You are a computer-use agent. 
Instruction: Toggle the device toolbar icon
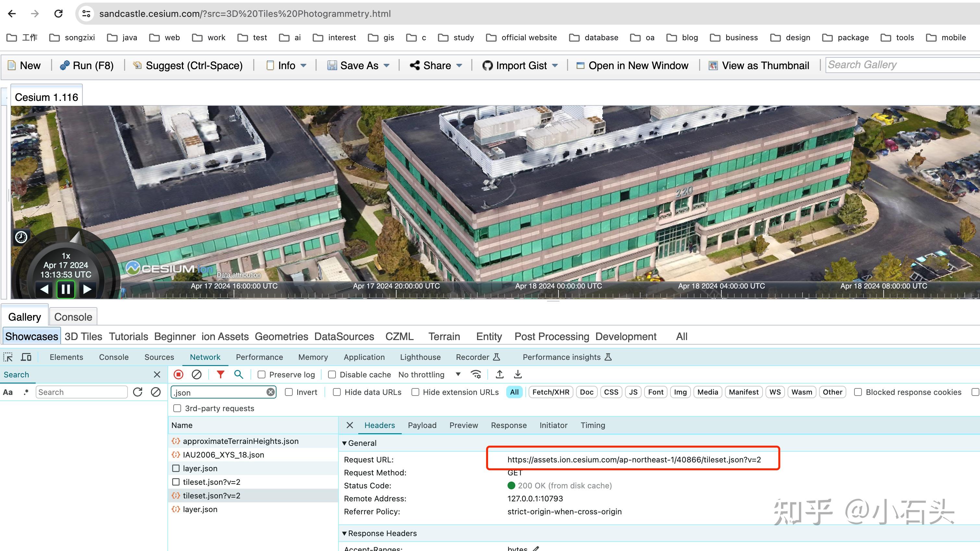pyautogui.click(x=26, y=357)
